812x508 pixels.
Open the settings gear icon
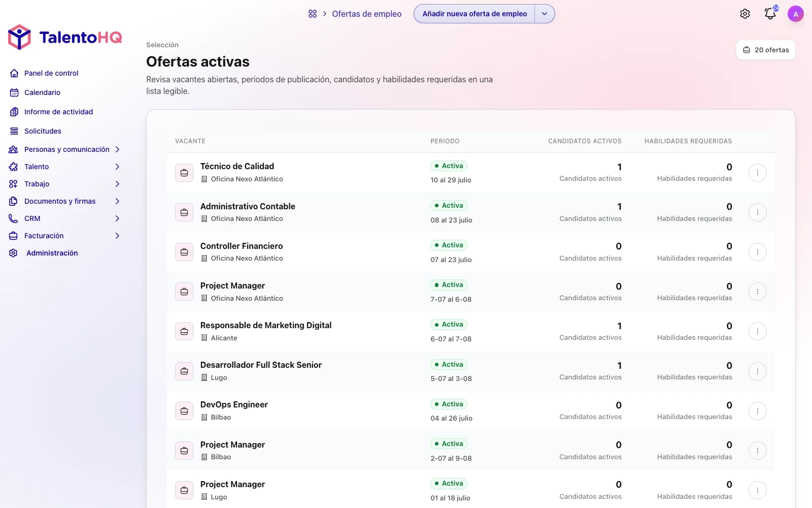[x=745, y=14]
